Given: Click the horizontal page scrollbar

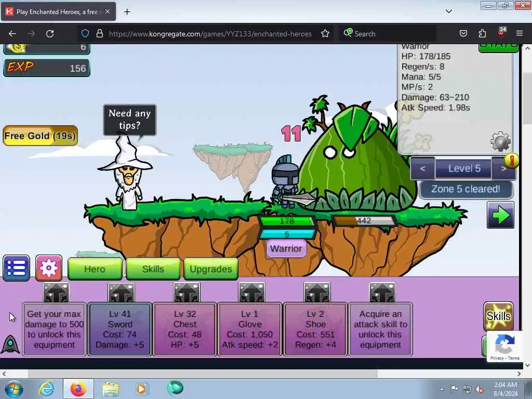Looking at the screenshot, I should 202,374.
